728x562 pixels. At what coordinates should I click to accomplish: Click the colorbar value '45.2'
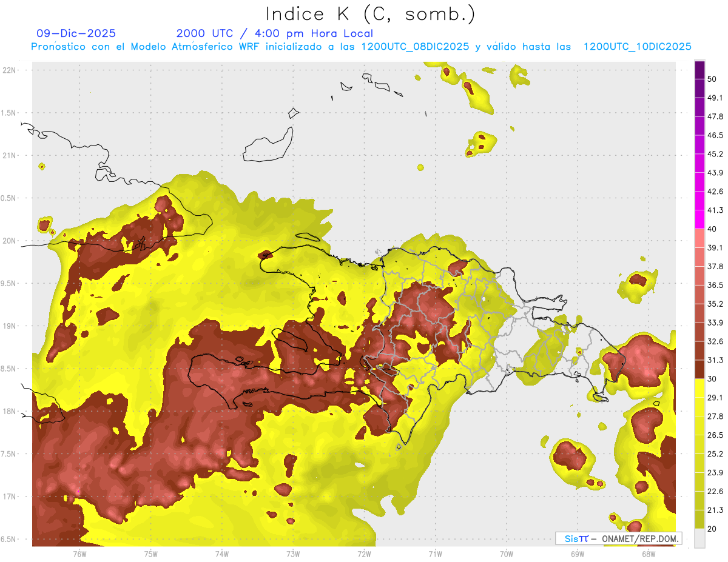[715, 154]
